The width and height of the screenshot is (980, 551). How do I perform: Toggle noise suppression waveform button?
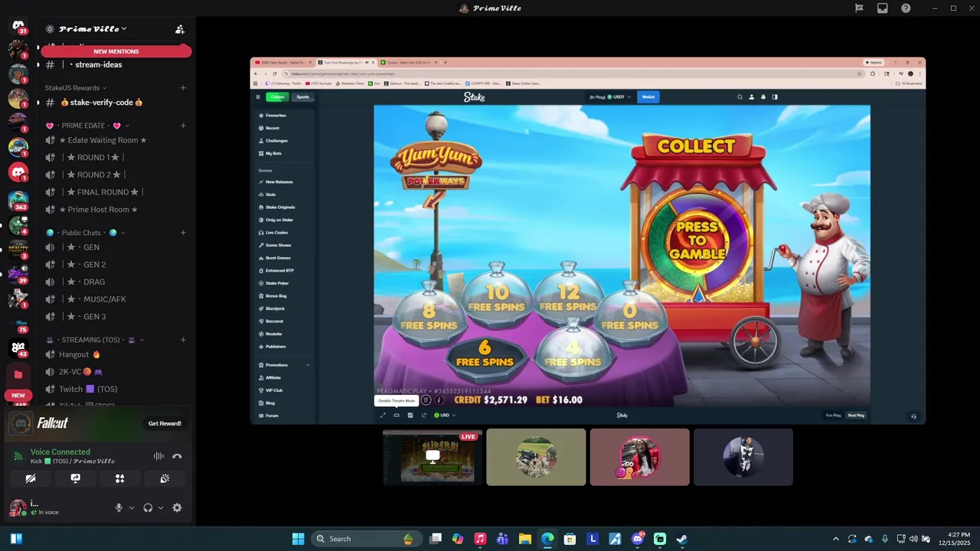pos(158,456)
